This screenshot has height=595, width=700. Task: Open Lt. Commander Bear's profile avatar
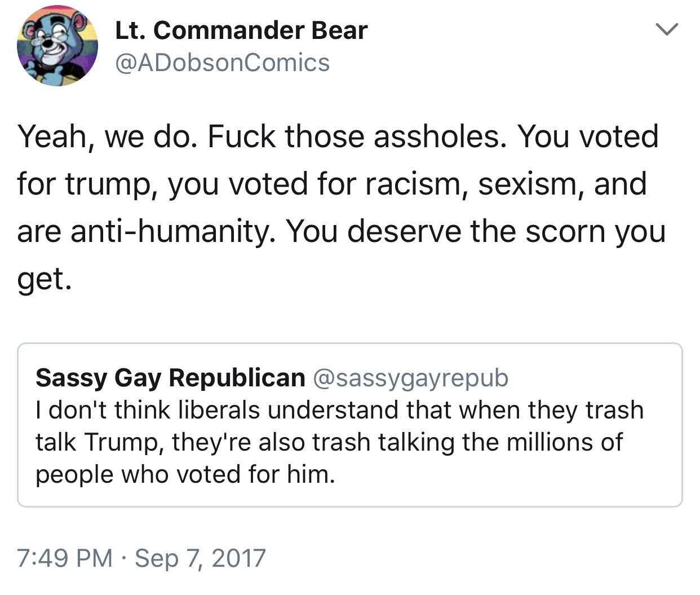pyautogui.click(x=57, y=46)
